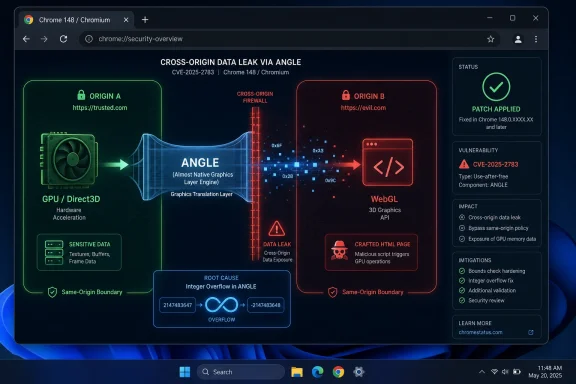The height and width of the screenshot is (384, 576).
Task: Click https://evil.com URL
Action: click(363, 108)
